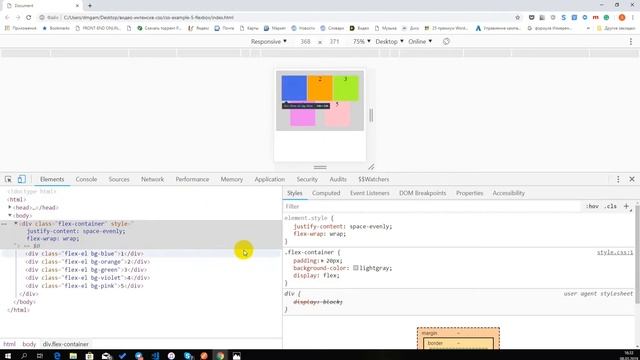Open the Desktop device type dropdown
640x360 pixels.
coord(389,42)
